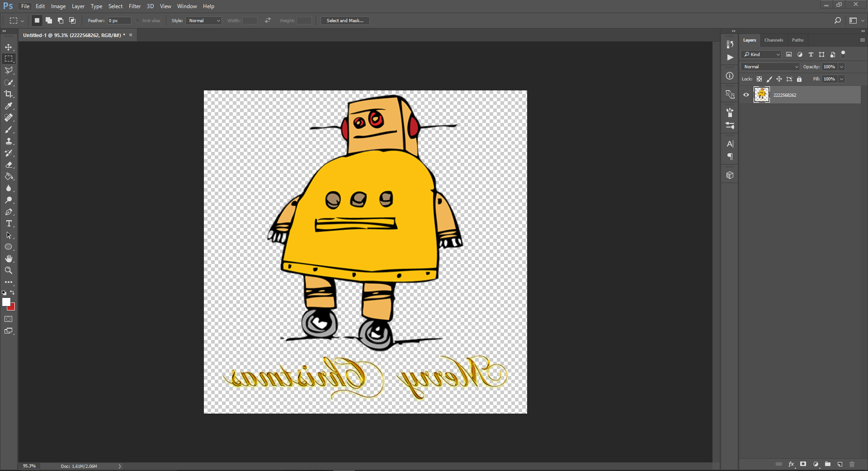
Task: Select the Move tool
Action: (9, 47)
